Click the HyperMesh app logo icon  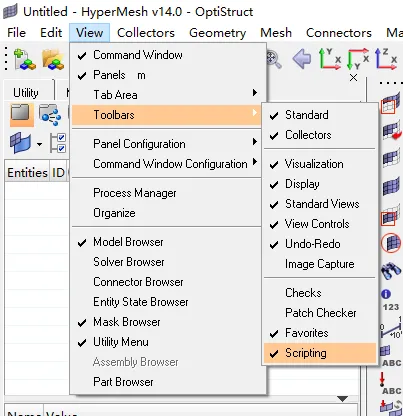point(10,12)
